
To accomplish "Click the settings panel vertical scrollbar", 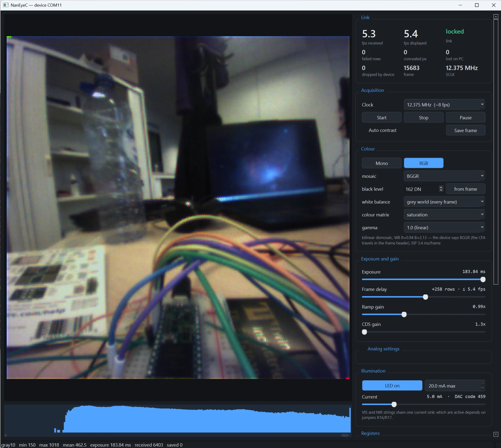I will [496, 152].
